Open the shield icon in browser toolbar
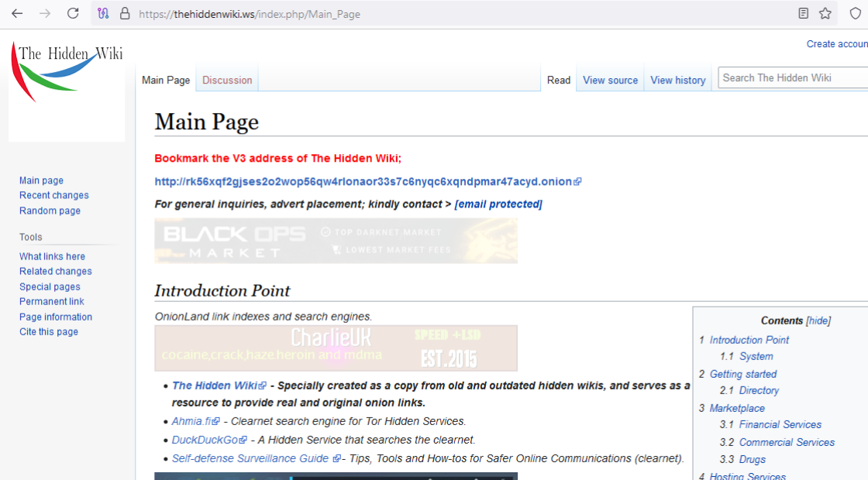This screenshot has height=480, width=868. click(856, 14)
